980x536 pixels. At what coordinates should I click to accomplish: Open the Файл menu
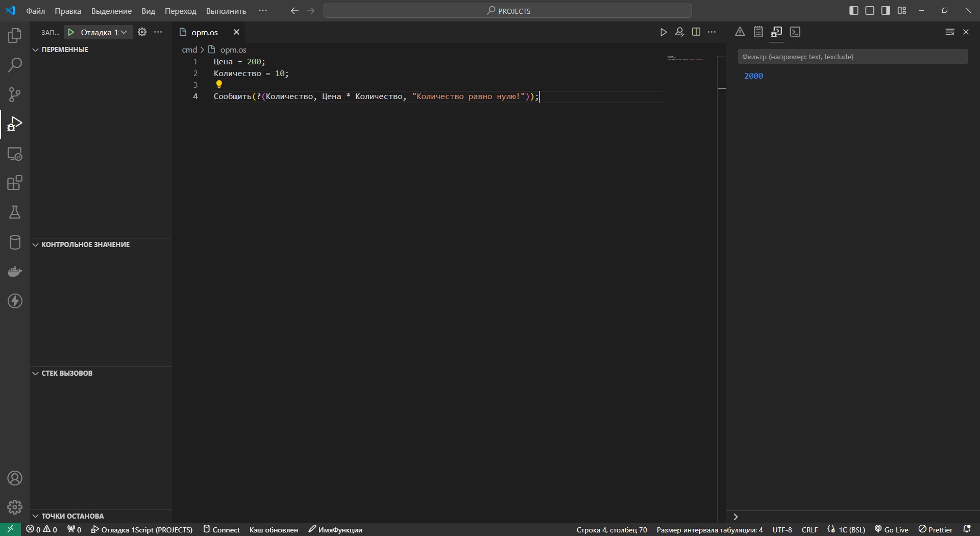(36, 11)
